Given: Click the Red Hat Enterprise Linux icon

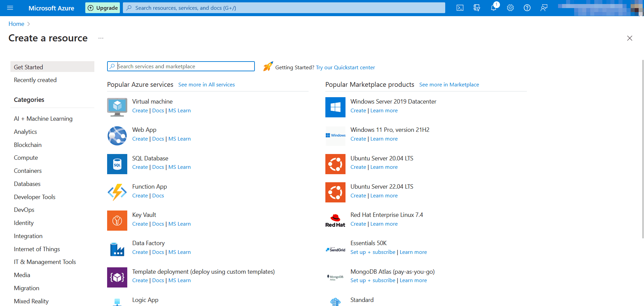Looking at the screenshot, I should point(335,220).
